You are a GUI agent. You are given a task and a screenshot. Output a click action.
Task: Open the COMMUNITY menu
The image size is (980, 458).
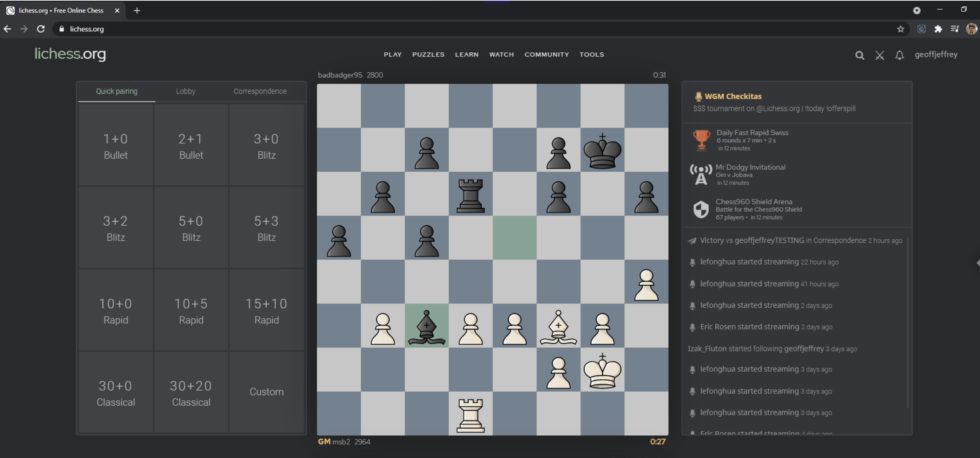click(546, 54)
